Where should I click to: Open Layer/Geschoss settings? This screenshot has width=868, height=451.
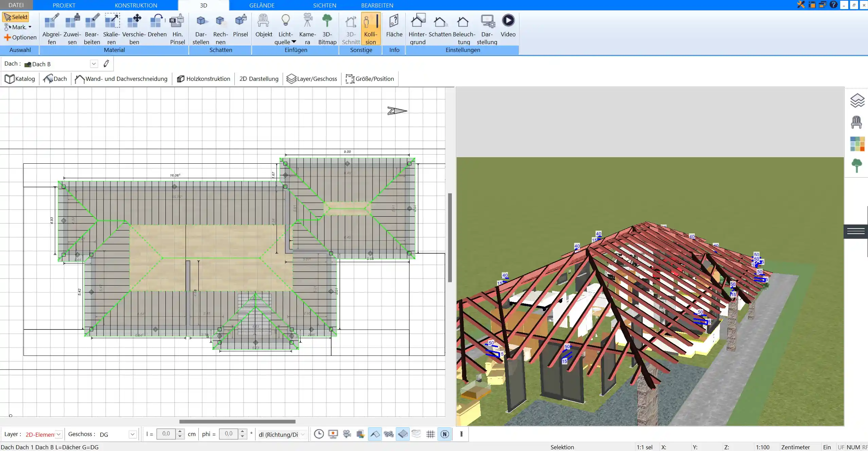[312, 79]
